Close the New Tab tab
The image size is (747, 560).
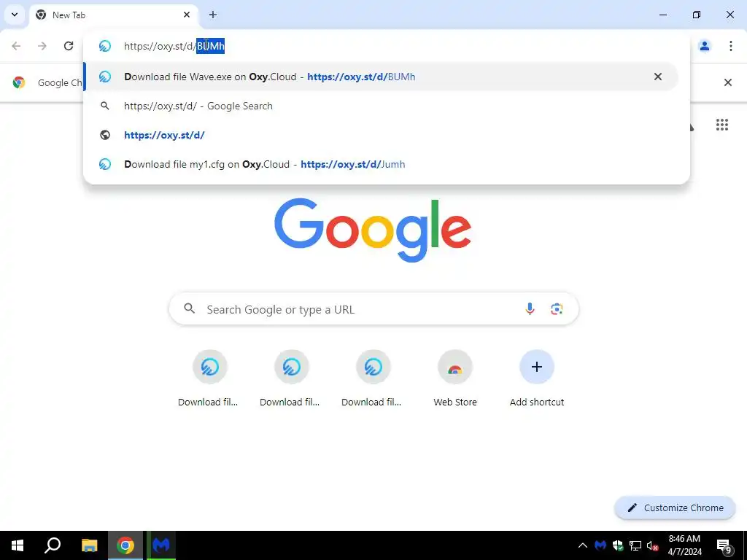coord(187,15)
